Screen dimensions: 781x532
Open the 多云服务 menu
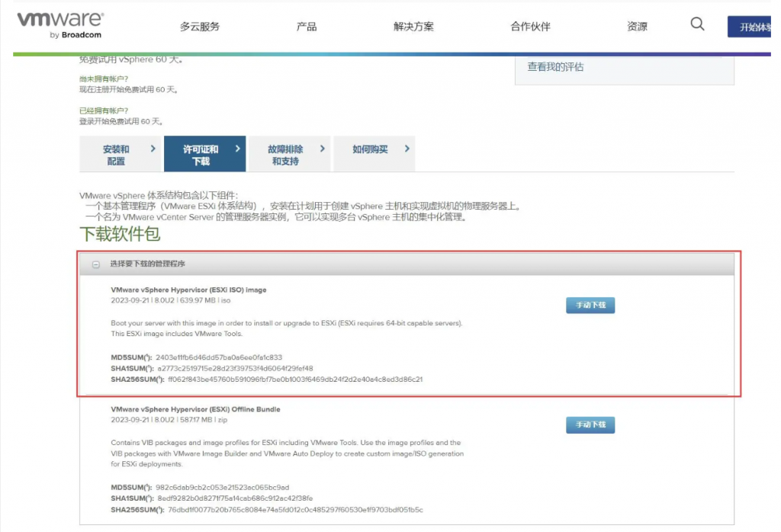(200, 27)
